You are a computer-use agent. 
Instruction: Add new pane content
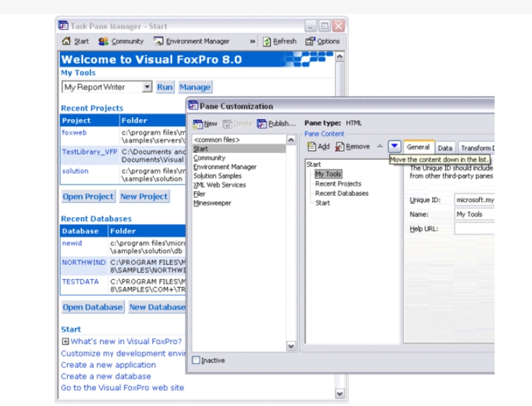pos(318,147)
